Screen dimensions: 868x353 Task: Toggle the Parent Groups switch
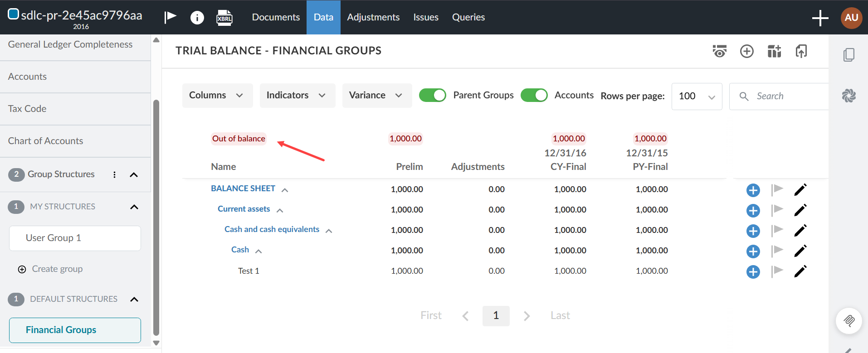(433, 95)
